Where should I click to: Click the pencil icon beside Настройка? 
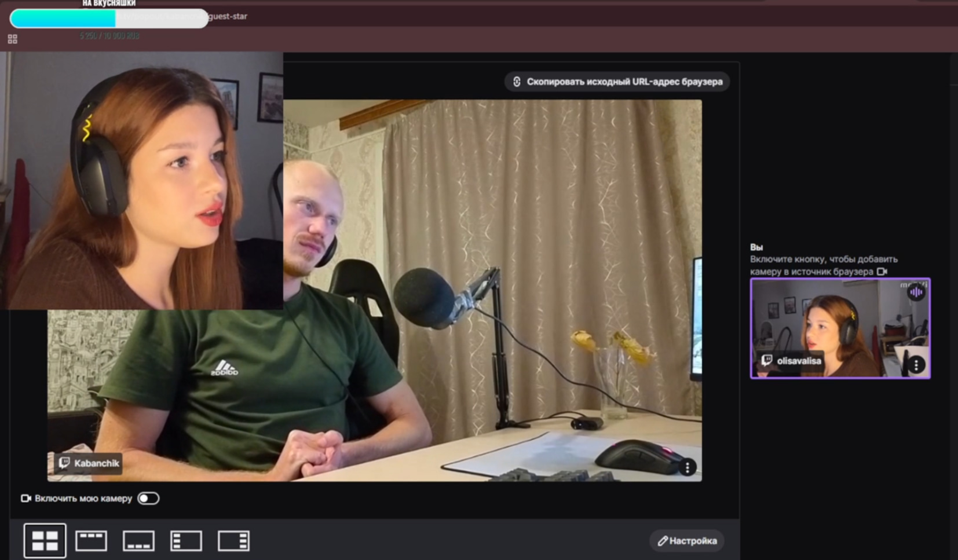tap(663, 541)
